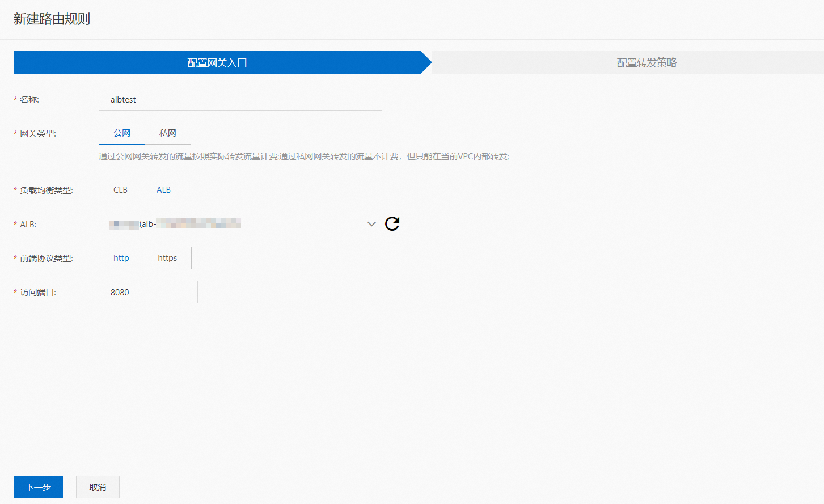Click the 下一步 button
824x504 pixels.
click(x=38, y=487)
